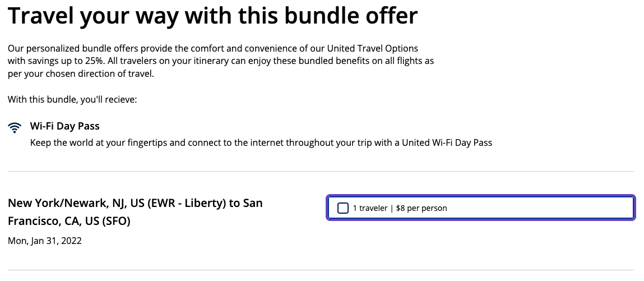Click the EWR to SFO route heading
Image resolution: width=644 pixels, height=281 pixels.
coord(135,203)
